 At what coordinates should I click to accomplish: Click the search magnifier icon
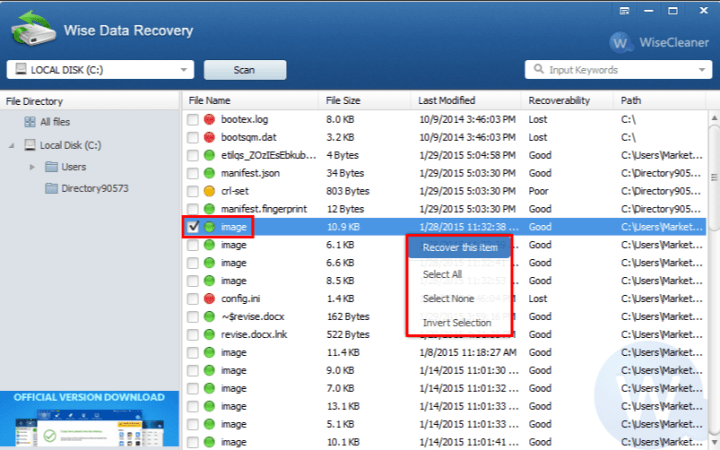pos(538,69)
